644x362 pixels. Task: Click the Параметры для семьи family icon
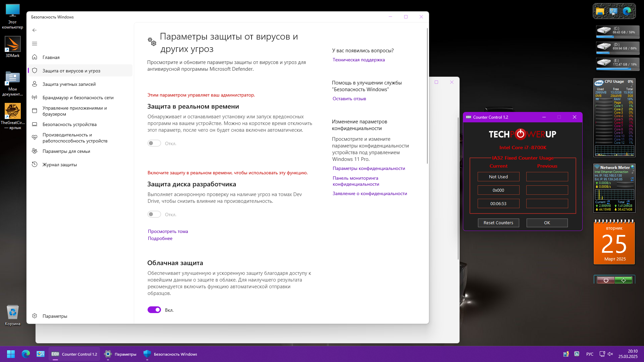coord(35,151)
